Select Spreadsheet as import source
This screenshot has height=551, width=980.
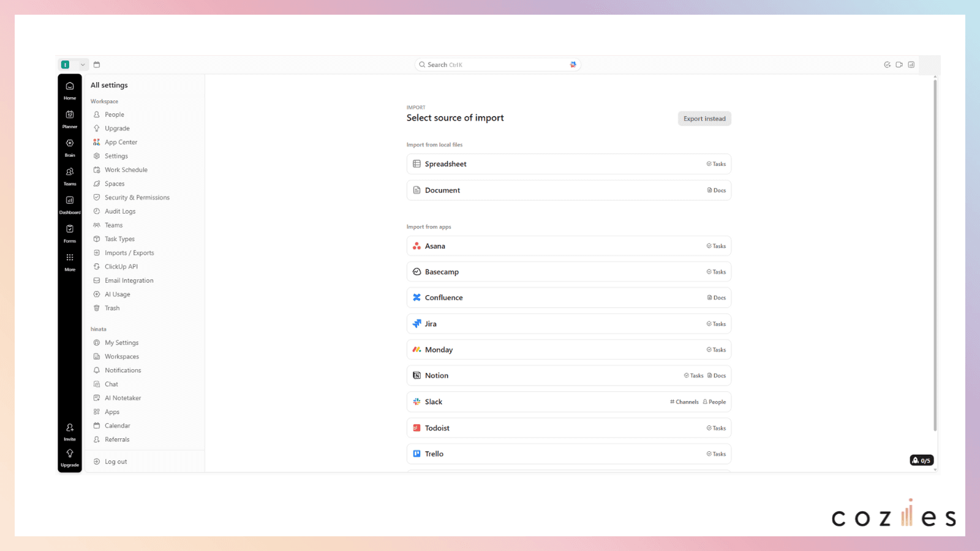(x=569, y=164)
